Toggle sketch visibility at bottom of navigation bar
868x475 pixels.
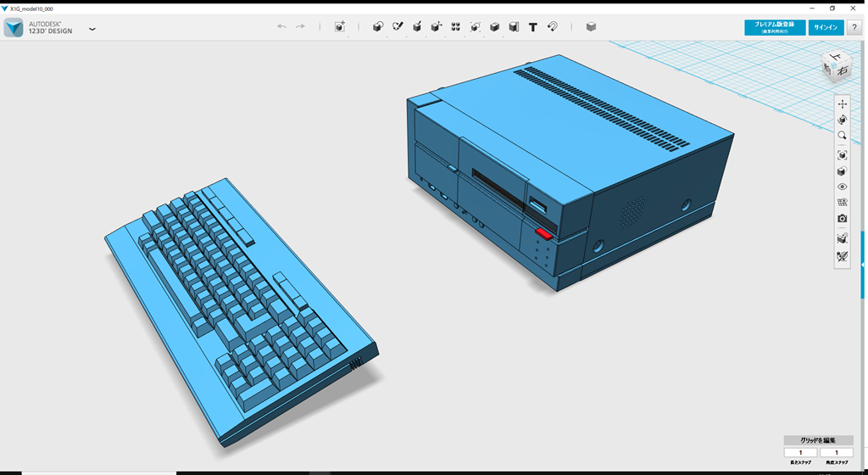pos(842,256)
